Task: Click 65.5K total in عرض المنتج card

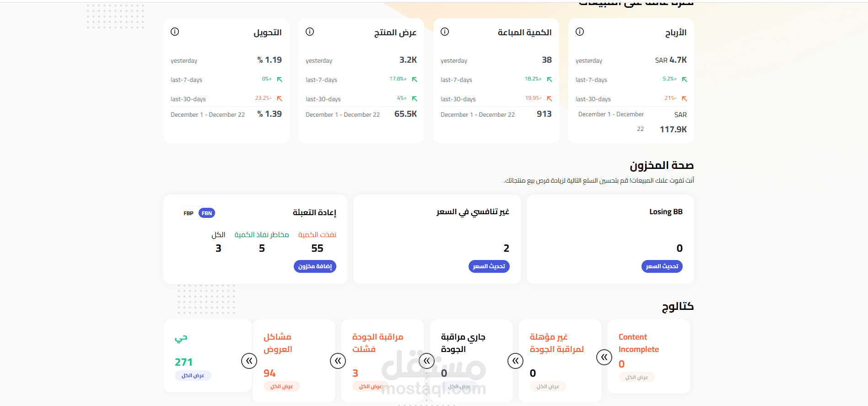Action: [405, 114]
